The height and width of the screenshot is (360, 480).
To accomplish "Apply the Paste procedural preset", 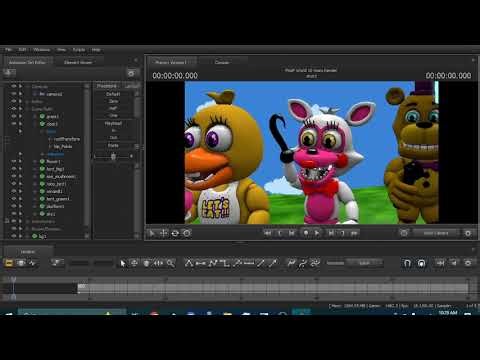I will click(x=113, y=146).
